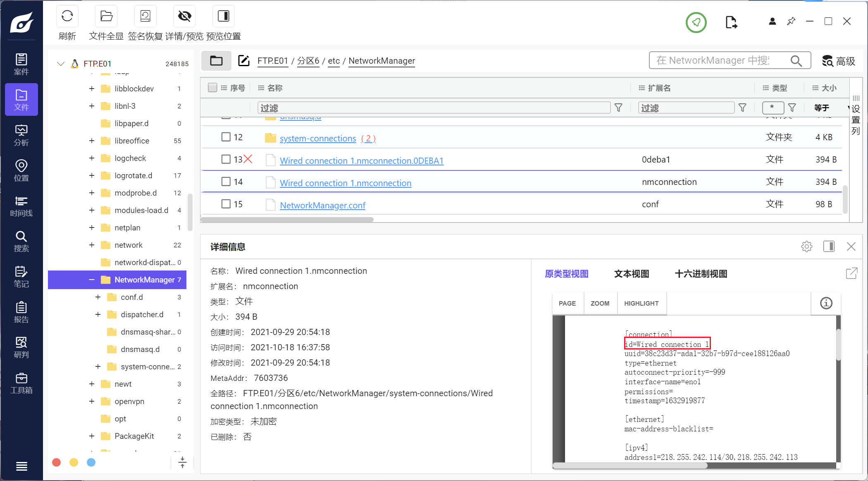868x481 pixels.
Task: Click the hamburger menu at sidebar bottom
Action: 21,467
